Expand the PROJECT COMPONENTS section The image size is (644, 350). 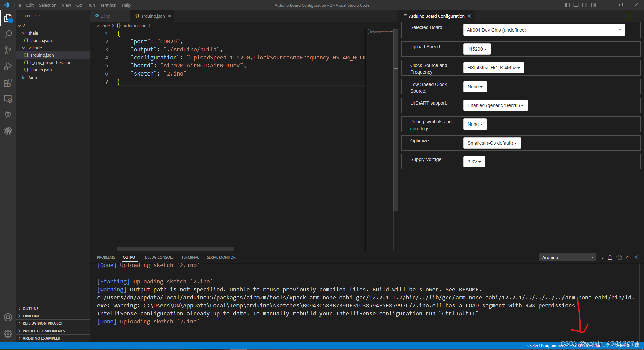click(x=53, y=331)
